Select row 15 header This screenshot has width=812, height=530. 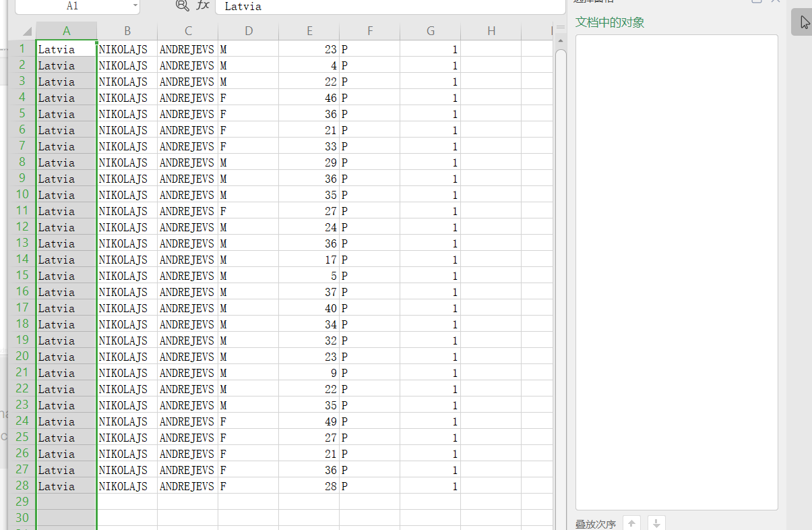point(22,275)
